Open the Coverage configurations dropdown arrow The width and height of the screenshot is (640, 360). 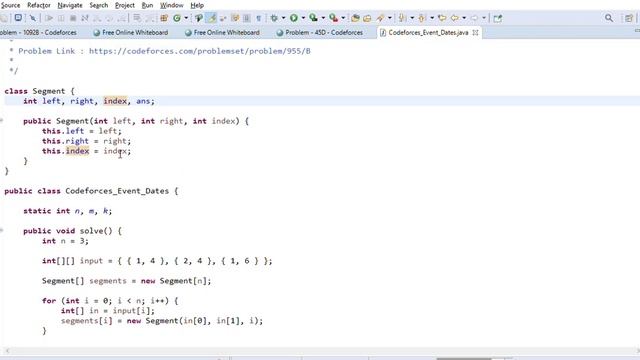click(323, 18)
